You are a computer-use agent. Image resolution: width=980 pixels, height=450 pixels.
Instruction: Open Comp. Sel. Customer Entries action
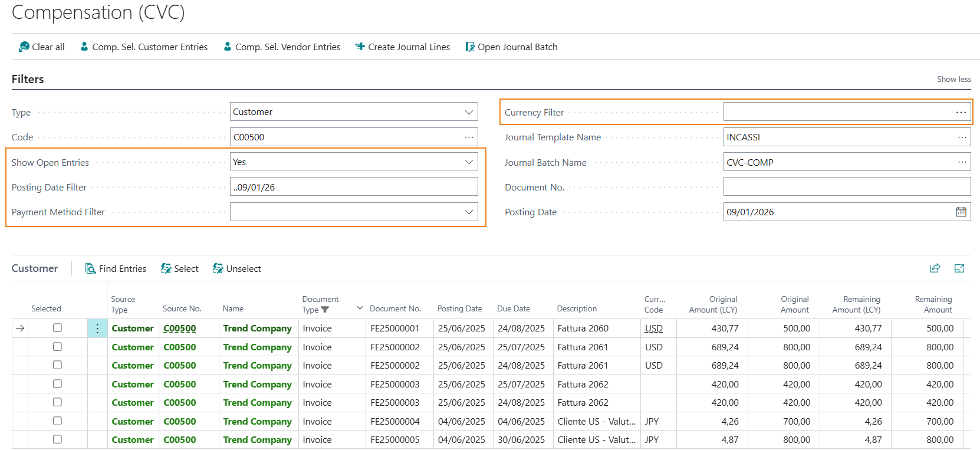click(x=144, y=47)
